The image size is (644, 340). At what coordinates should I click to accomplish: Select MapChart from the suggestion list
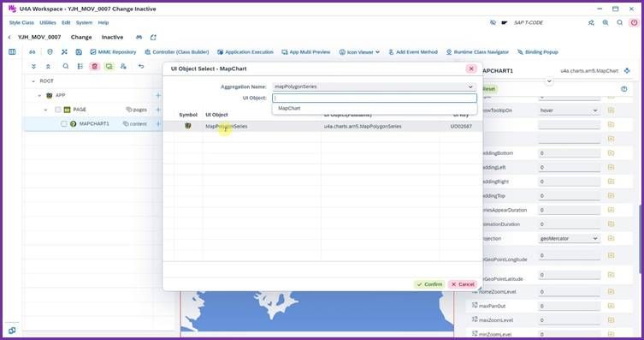[375, 108]
